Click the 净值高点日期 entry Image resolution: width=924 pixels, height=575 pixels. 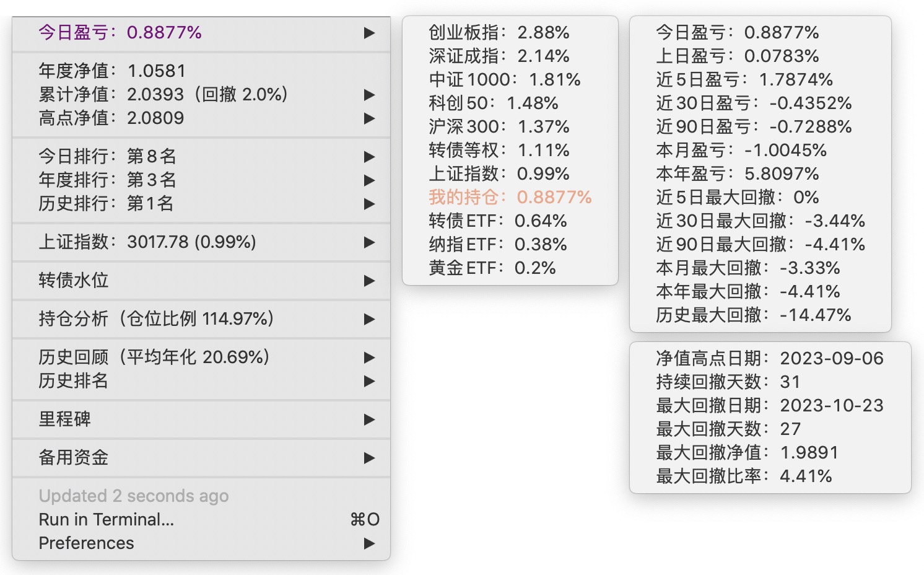coord(769,359)
